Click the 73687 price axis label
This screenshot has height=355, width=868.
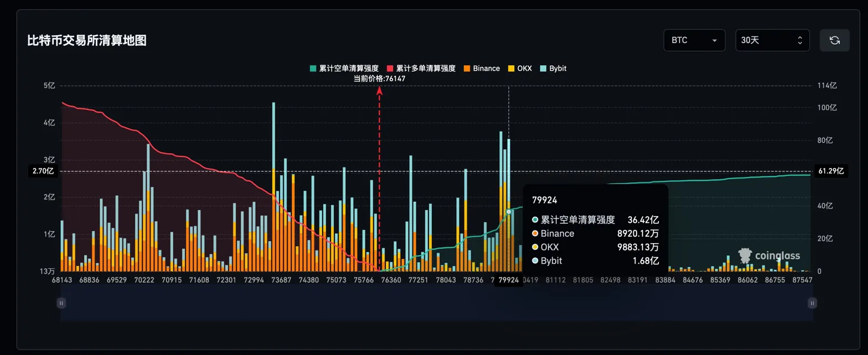(x=281, y=280)
